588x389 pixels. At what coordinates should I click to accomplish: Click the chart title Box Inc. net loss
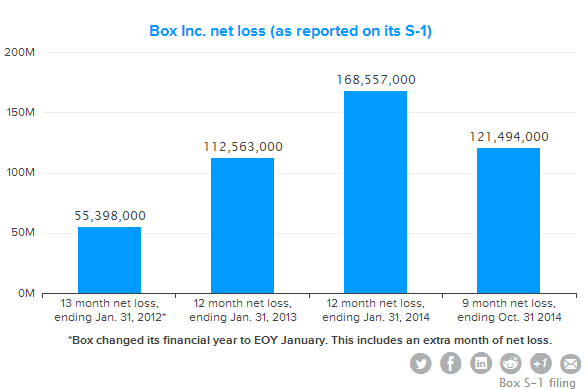[x=291, y=31]
